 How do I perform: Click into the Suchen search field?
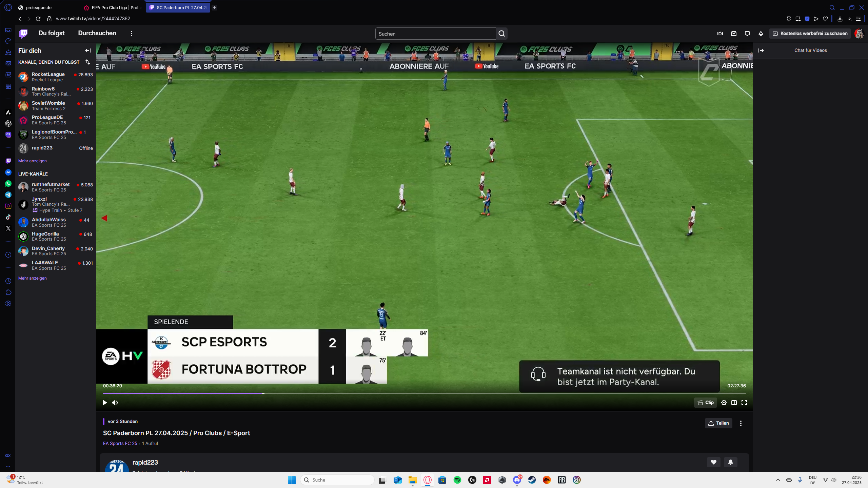point(435,34)
